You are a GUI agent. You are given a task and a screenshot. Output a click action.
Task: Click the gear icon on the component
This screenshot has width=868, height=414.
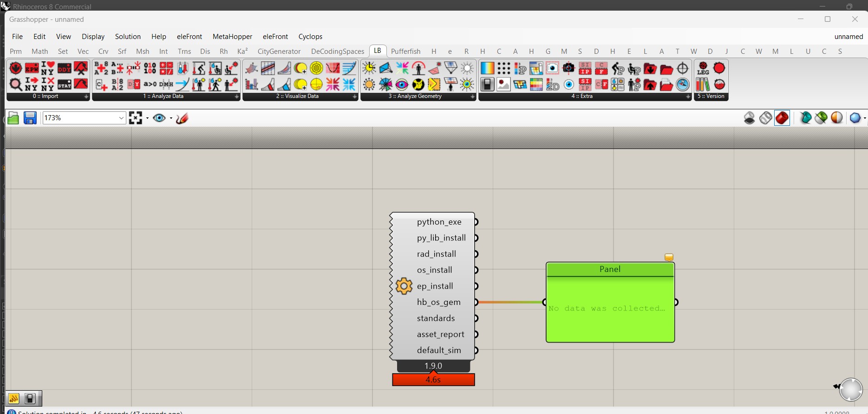(404, 286)
